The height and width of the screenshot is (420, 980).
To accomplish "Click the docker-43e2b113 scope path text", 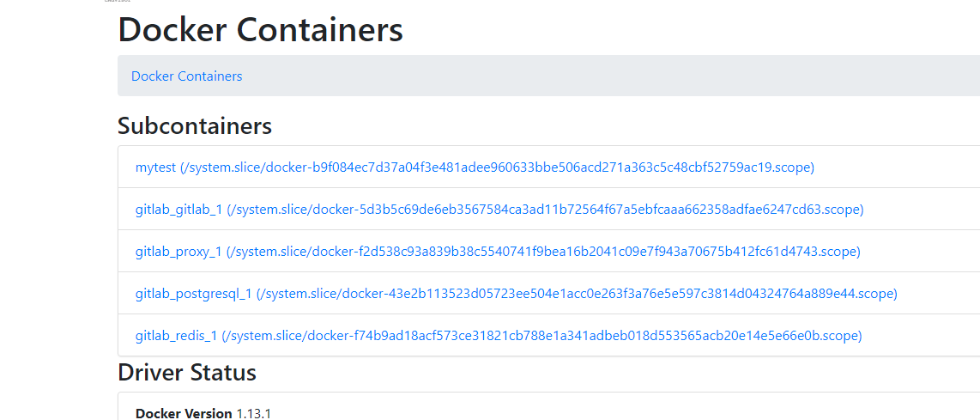I will point(577,293).
